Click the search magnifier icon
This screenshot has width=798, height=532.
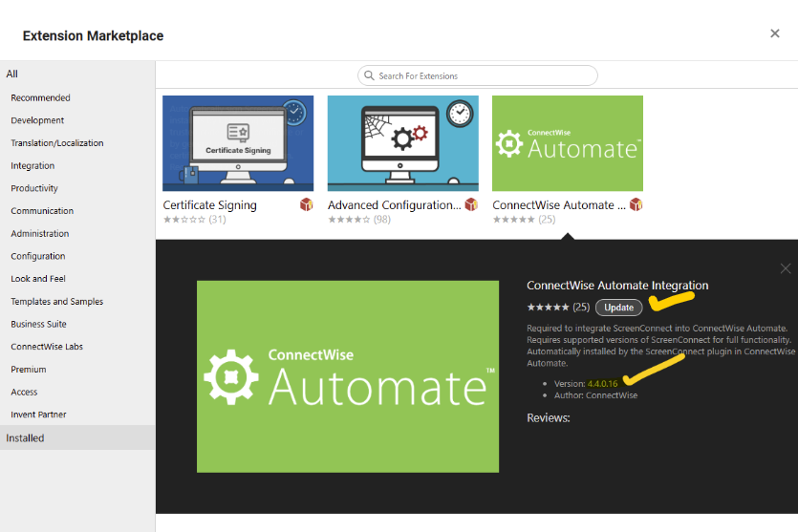(x=369, y=75)
